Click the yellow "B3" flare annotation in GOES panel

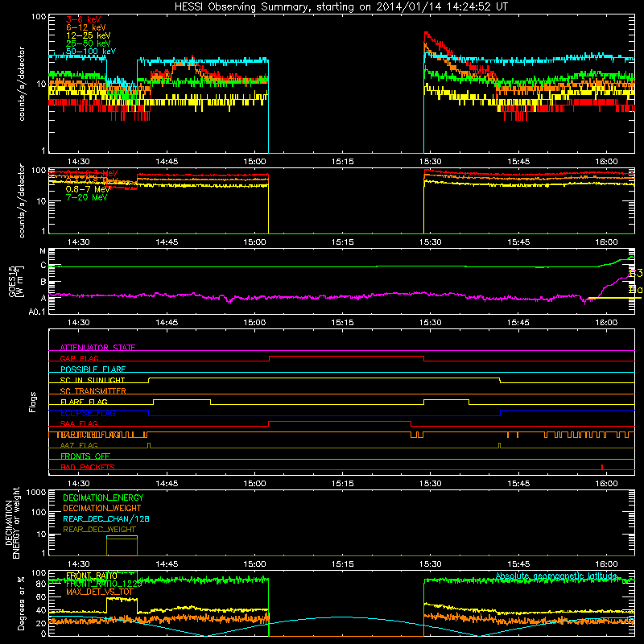(x=636, y=274)
